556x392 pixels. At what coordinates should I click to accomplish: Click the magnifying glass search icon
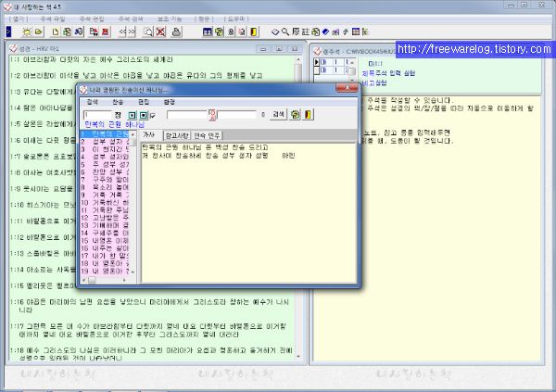[285, 32]
